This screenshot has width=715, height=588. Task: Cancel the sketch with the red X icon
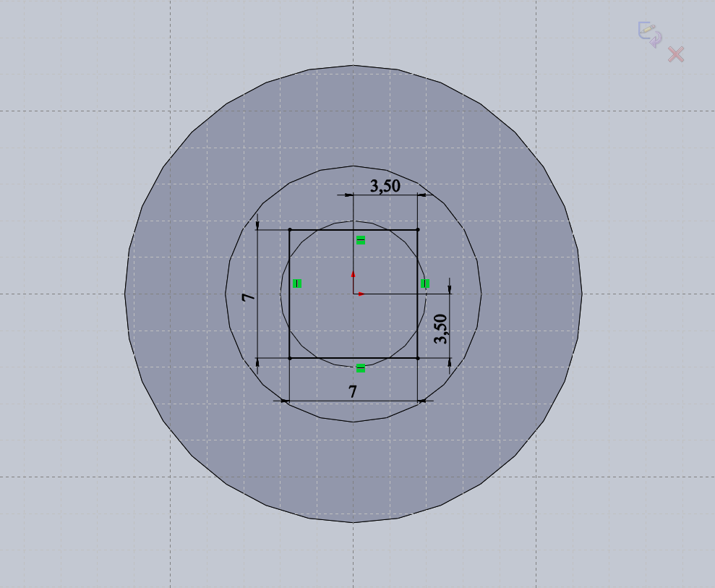[676, 54]
